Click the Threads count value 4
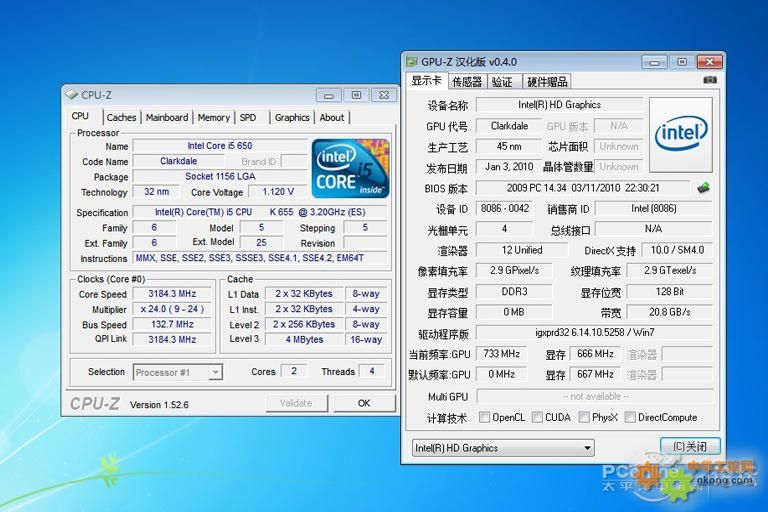Viewport: 768px width, 512px height. click(x=372, y=371)
